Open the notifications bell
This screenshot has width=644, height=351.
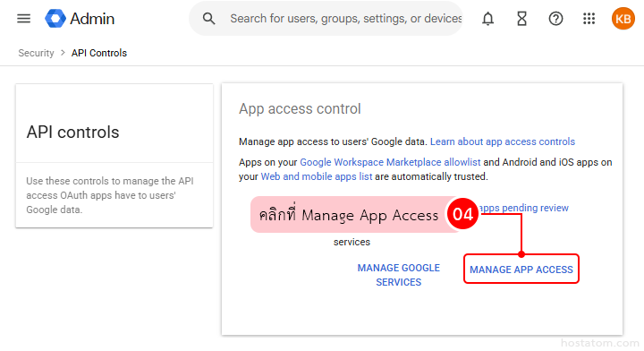click(x=488, y=19)
